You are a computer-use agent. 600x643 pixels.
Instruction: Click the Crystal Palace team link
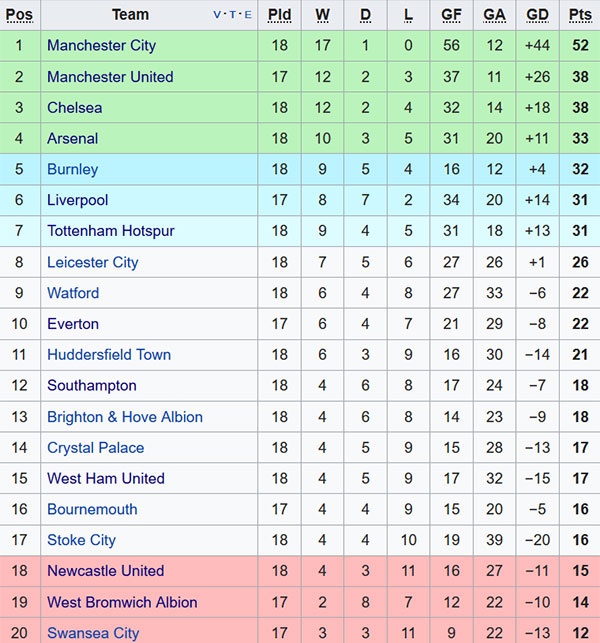[95, 448]
